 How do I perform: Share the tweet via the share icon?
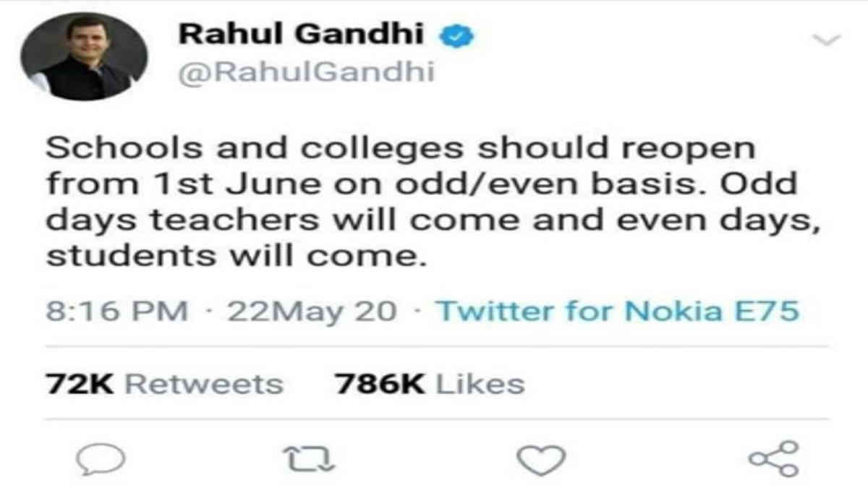(774, 459)
